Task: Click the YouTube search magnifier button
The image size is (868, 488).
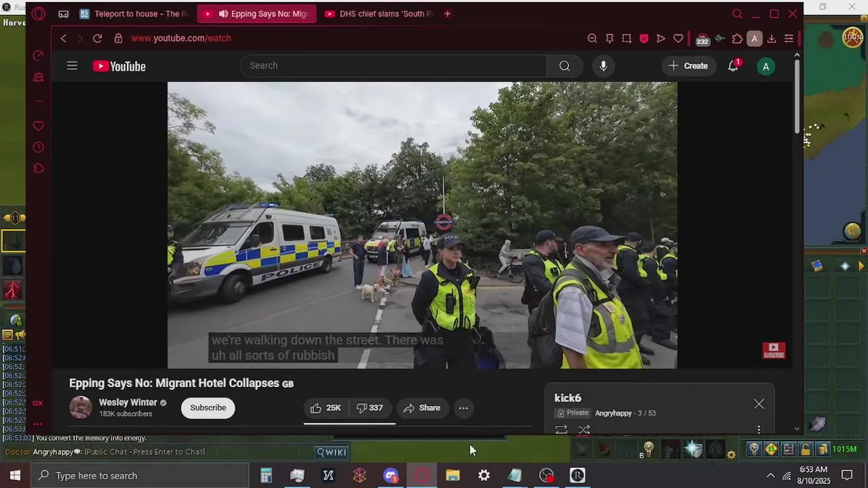Action: pos(564,66)
